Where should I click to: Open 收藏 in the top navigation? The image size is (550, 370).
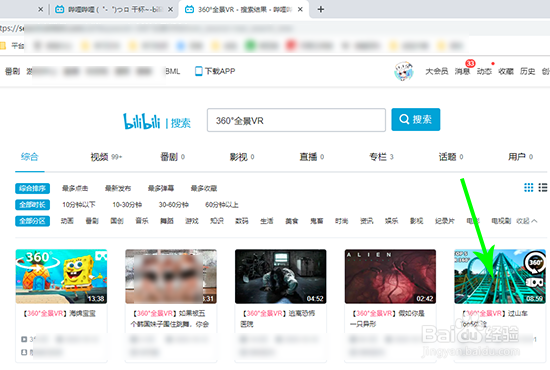(506, 71)
